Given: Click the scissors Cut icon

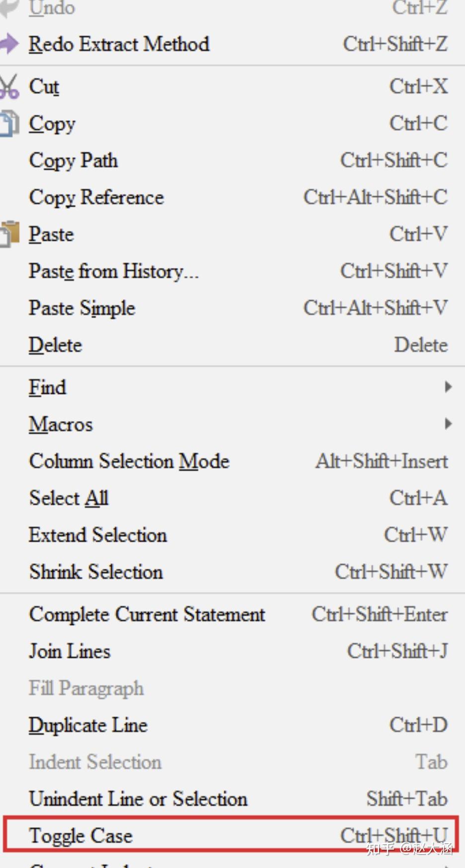Looking at the screenshot, I should 9,87.
